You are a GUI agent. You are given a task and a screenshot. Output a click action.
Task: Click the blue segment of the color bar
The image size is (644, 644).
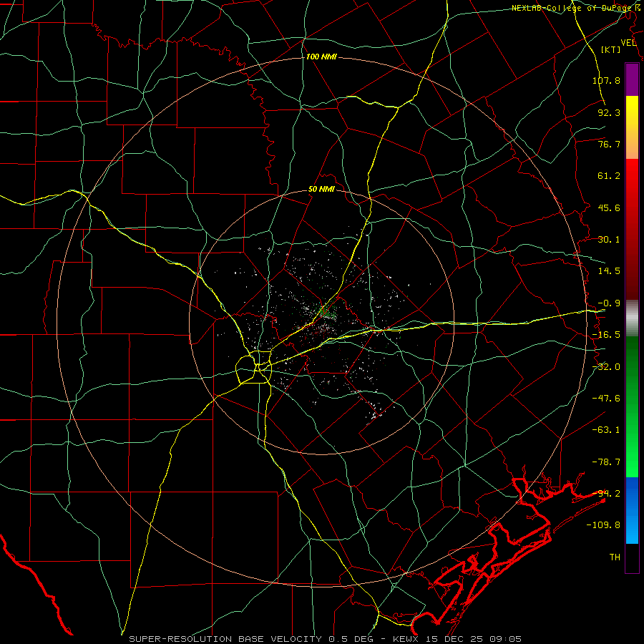[x=632, y=510]
